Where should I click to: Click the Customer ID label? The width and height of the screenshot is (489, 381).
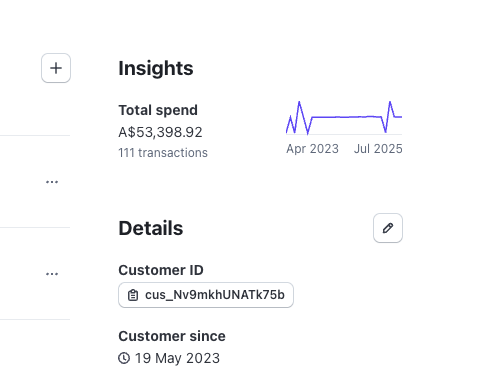click(161, 270)
